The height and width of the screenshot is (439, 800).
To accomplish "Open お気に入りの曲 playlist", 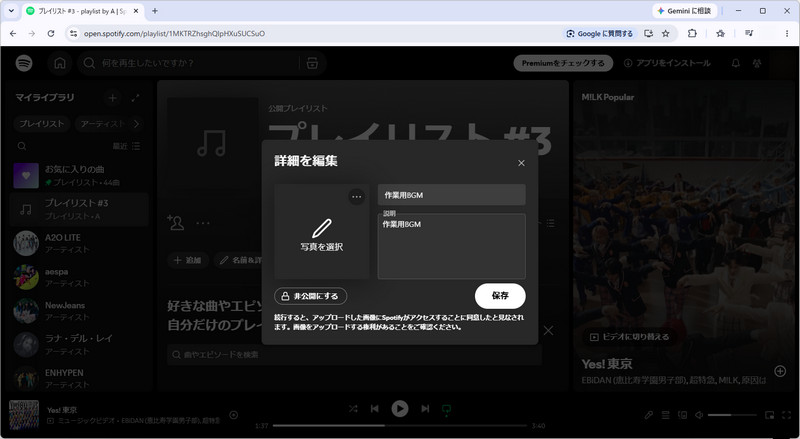I will (79, 176).
